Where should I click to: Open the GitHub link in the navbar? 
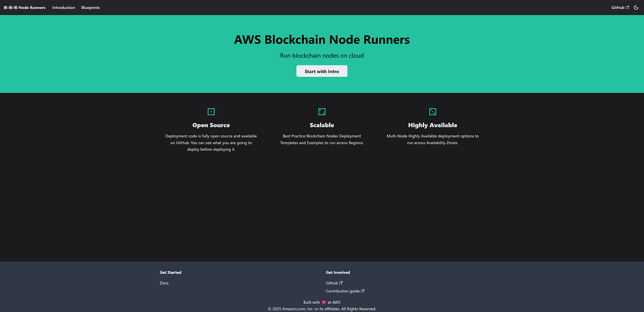(618, 8)
